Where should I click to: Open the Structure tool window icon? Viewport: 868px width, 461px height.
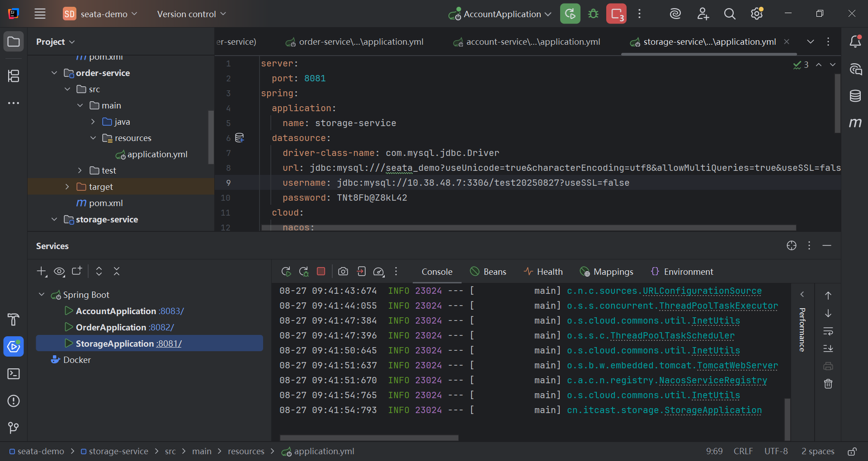click(x=14, y=76)
